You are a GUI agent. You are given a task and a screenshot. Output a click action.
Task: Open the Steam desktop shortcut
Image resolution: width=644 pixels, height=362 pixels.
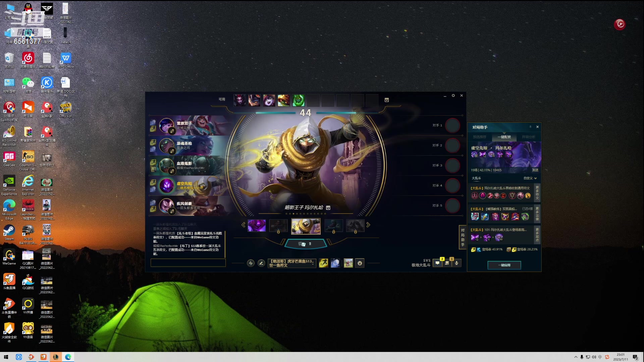9,233
